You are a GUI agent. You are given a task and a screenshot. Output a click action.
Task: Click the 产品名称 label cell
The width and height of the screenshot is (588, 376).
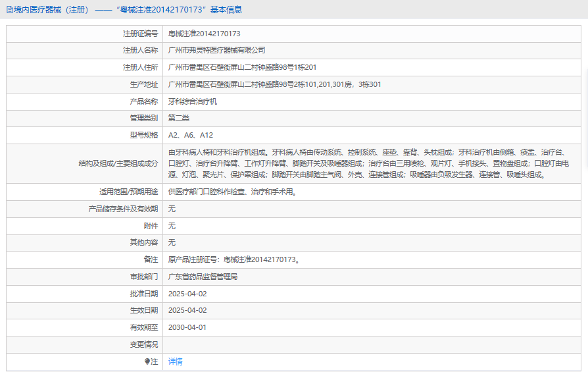[85, 101]
